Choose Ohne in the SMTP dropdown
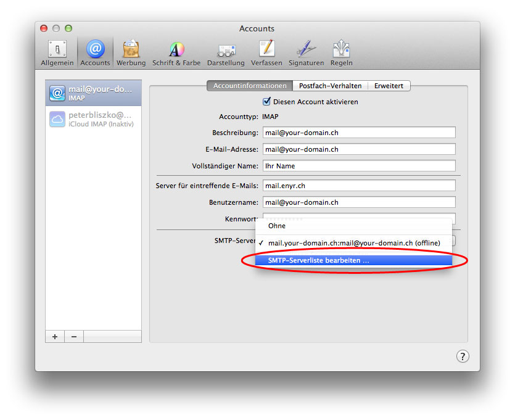Viewport: 515px width, 420px height. tap(277, 226)
